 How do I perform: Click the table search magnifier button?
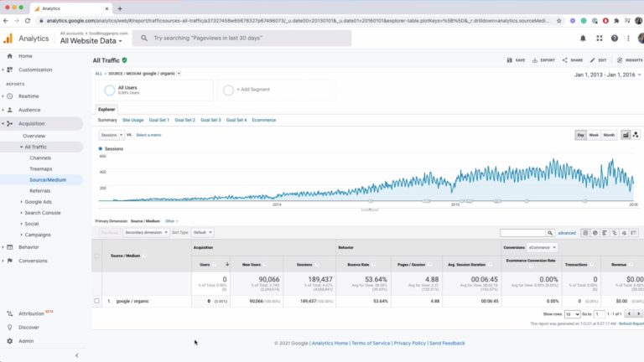(550, 233)
